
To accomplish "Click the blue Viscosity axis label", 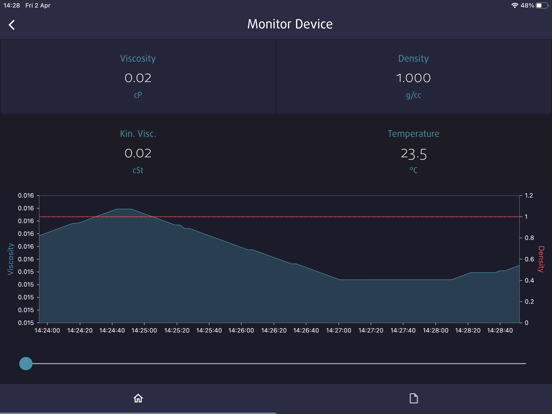I will click(11, 259).
